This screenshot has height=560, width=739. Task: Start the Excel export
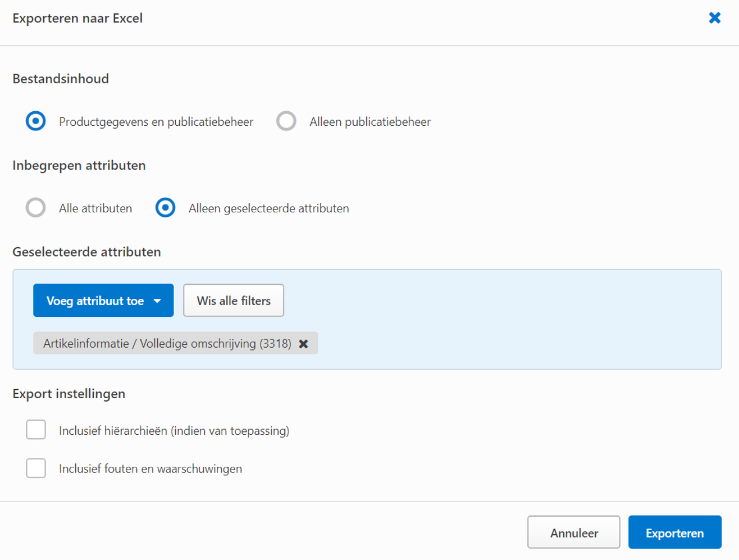(x=675, y=532)
